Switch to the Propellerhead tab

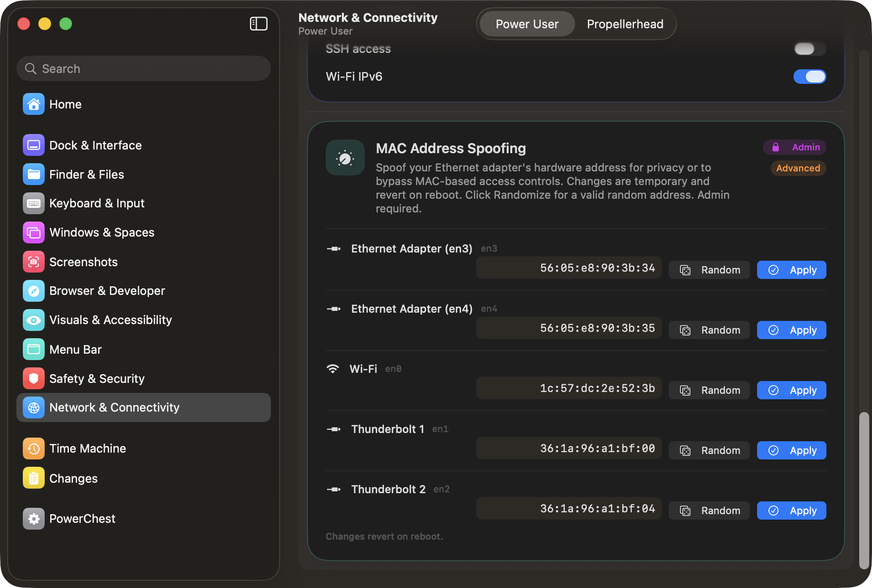pos(625,24)
